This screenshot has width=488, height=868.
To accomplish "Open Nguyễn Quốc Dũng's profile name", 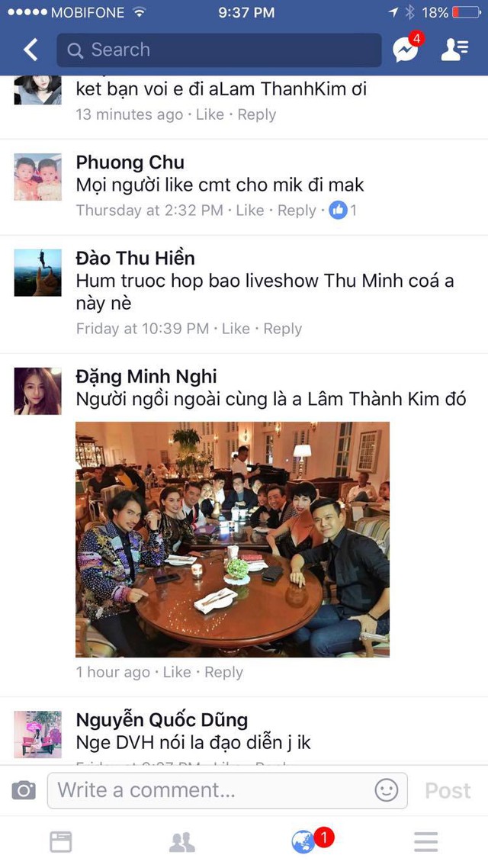I will 162,720.
